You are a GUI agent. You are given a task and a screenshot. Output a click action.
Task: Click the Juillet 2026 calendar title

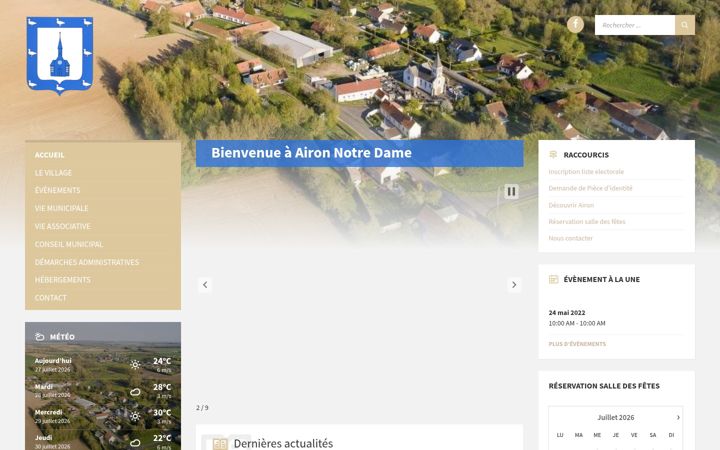click(x=616, y=417)
